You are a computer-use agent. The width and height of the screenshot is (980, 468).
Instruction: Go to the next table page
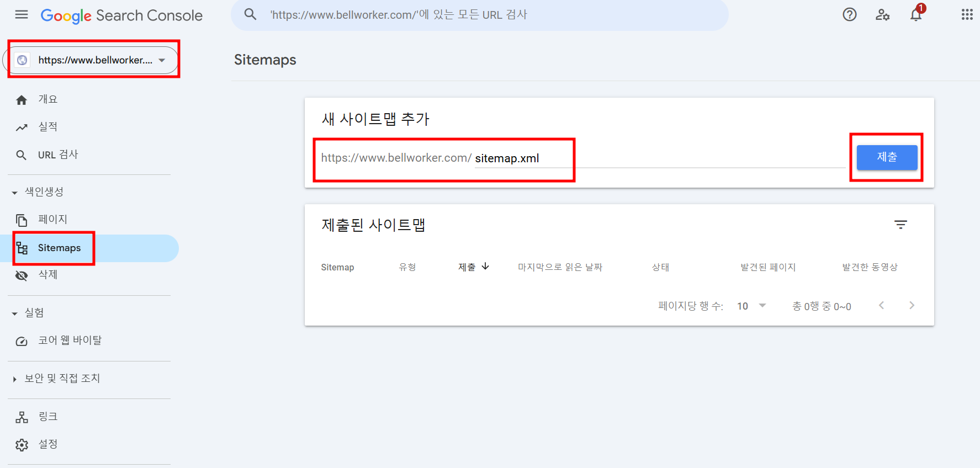click(x=912, y=305)
